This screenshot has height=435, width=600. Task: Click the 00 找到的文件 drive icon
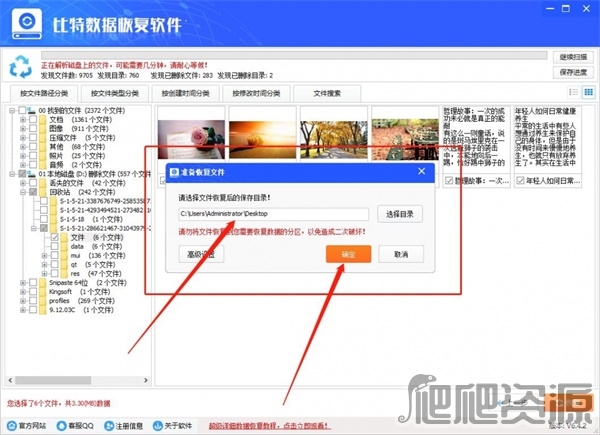[31, 111]
